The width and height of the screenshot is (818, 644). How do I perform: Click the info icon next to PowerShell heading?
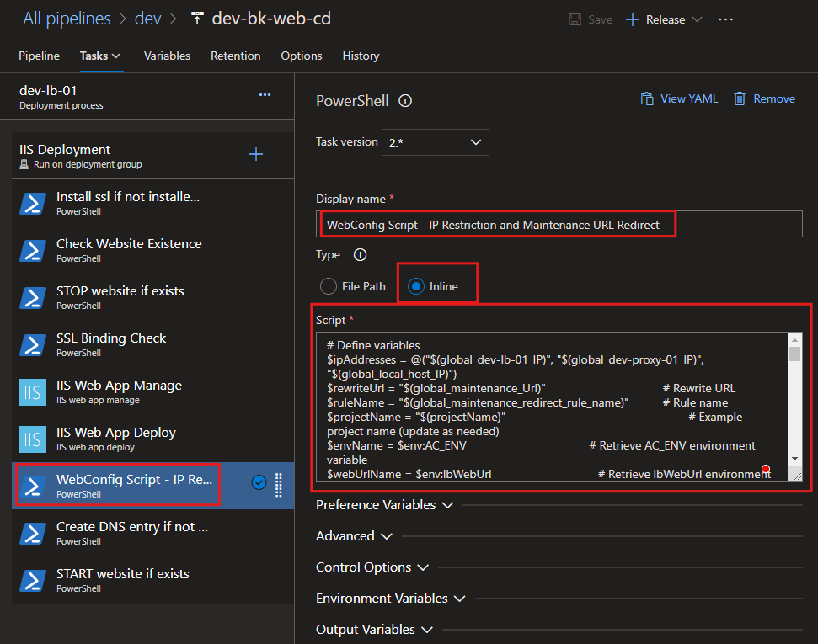405,101
